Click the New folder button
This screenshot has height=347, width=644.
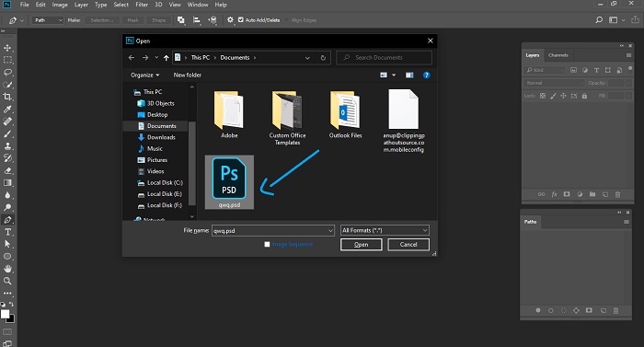188,75
